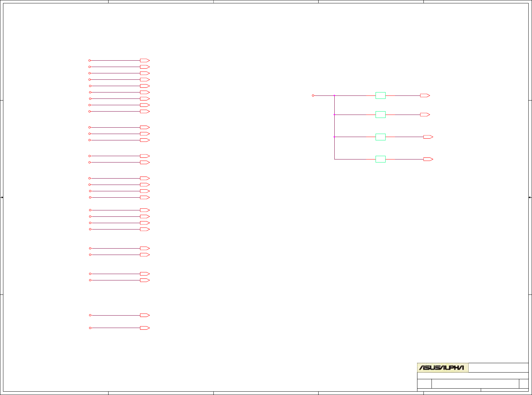Click the ASUS ALPHA logo in title block

[443, 368]
